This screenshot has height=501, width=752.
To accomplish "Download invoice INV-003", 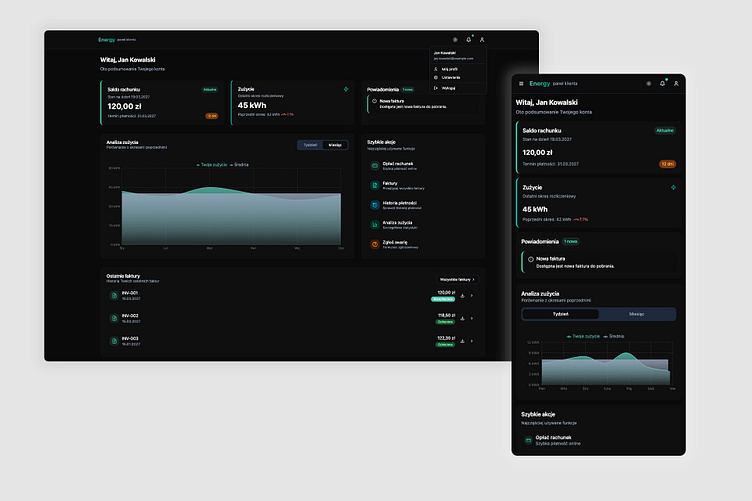I will [462, 341].
